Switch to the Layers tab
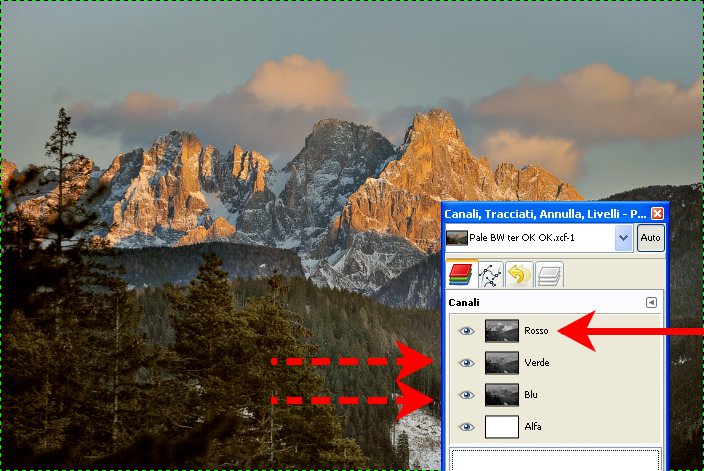This screenshot has width=704, height=471. [x=549, y=274]
